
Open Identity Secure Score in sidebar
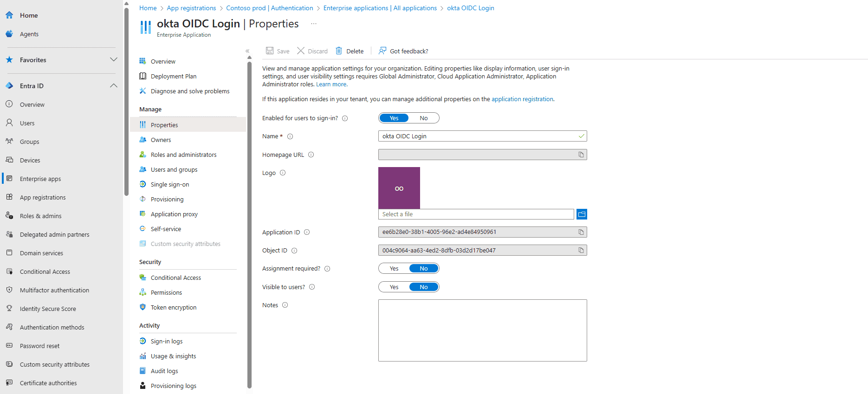point(61,309)
